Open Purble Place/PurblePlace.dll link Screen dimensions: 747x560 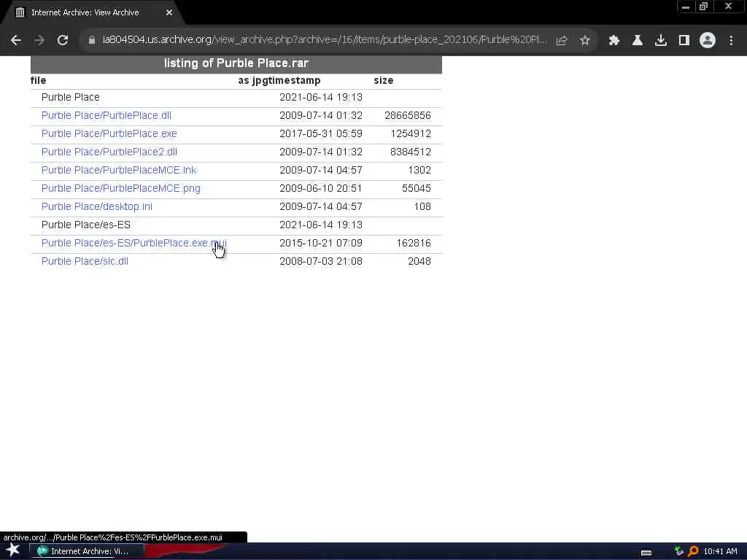107,115
